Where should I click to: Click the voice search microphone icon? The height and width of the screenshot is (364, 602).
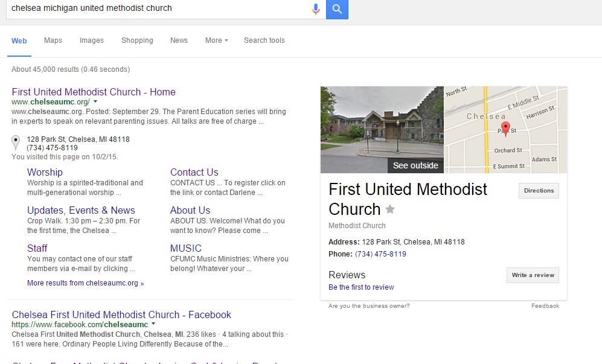[x=316, y=8]
